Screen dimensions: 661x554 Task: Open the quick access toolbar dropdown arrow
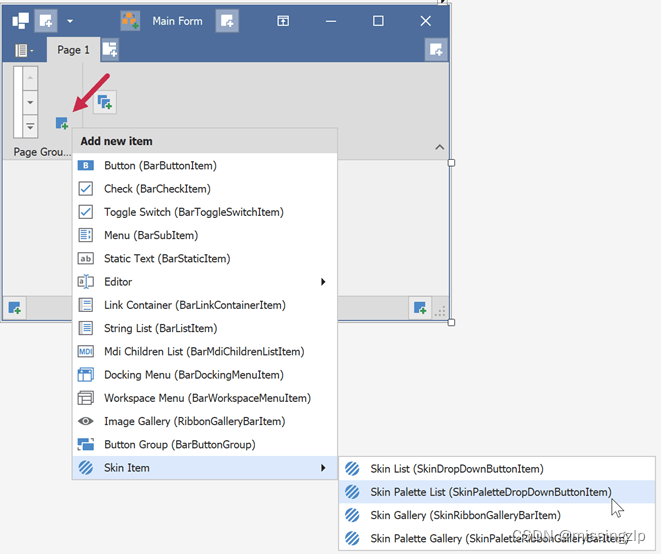click(70, 21)
